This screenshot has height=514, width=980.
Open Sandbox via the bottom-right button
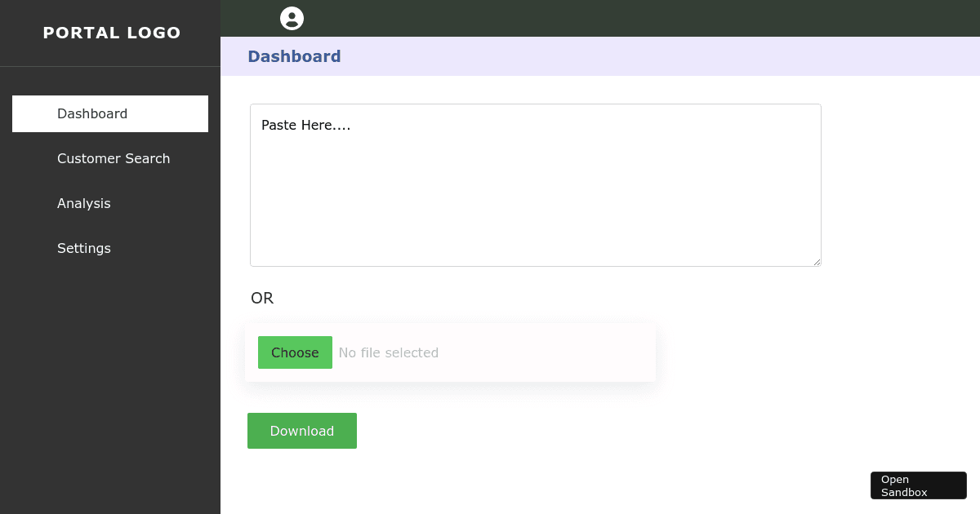tap(918, 485)
